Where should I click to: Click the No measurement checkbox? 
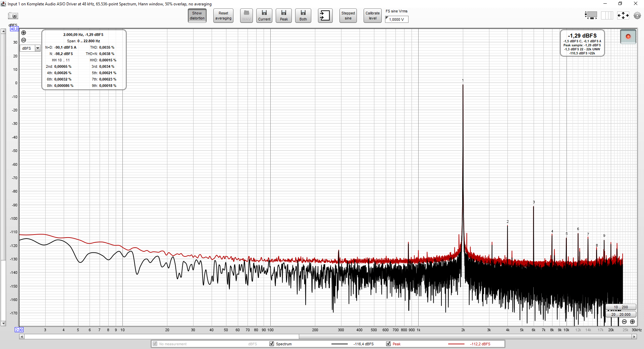(x=155, y=344)
